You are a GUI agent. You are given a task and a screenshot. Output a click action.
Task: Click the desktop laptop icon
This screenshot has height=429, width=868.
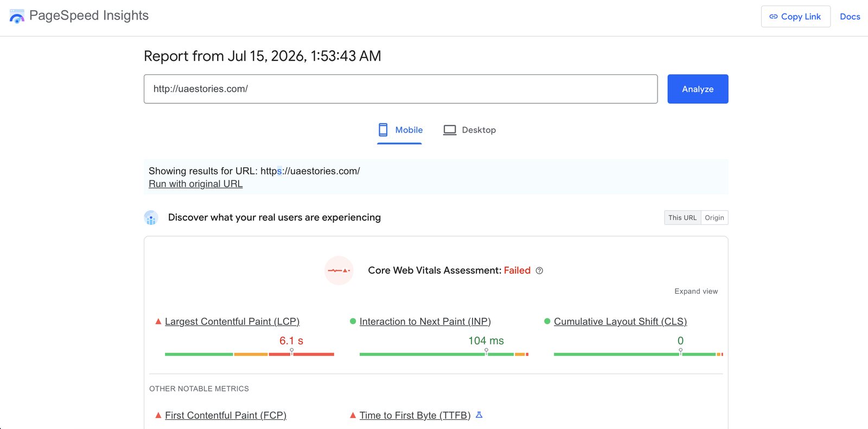click(450, 130)
